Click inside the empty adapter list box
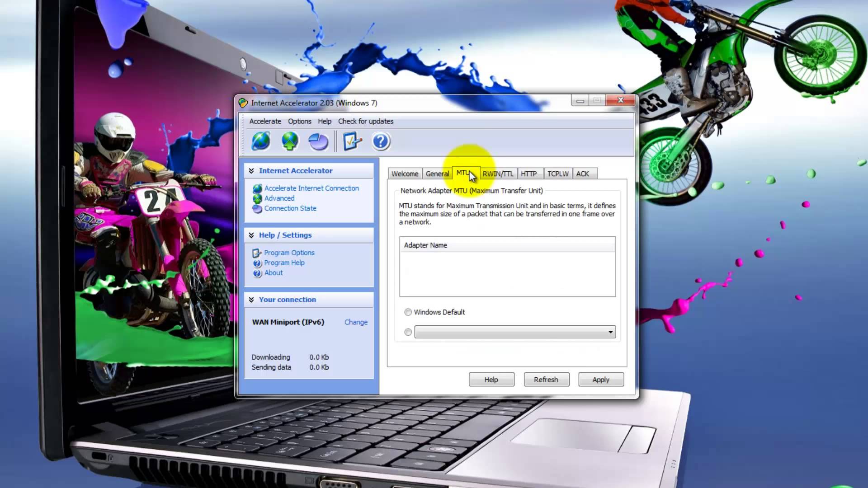Viewport: 868px width, 488px height. point(507,274)
